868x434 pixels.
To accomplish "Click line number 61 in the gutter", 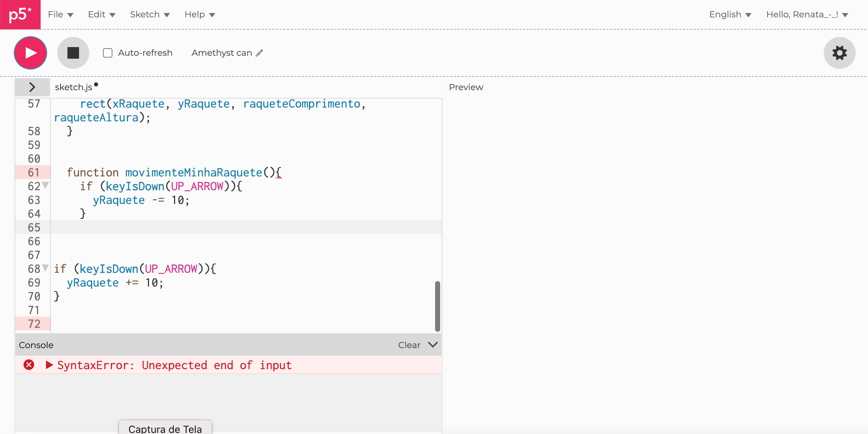I will point(34,172).
